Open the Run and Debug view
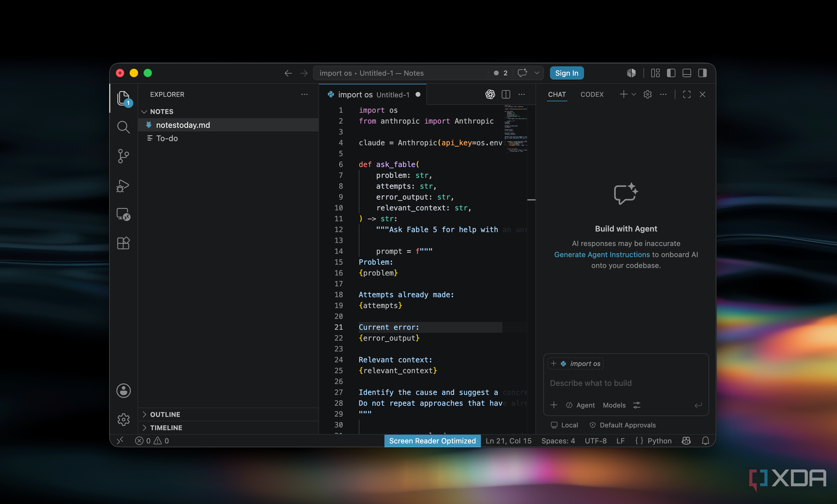This screenshot has height=504, width=837. 123,185
